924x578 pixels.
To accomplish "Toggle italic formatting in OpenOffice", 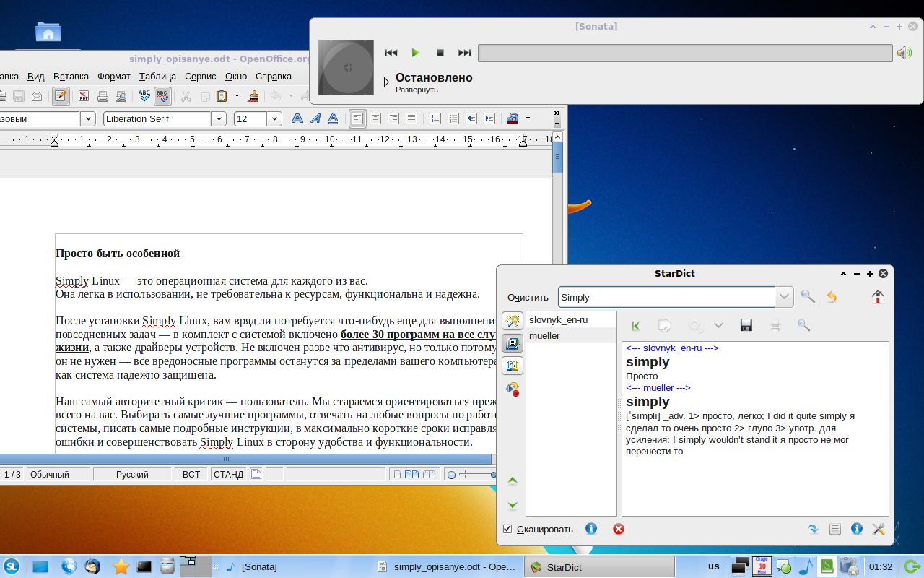I will [315, 118].
